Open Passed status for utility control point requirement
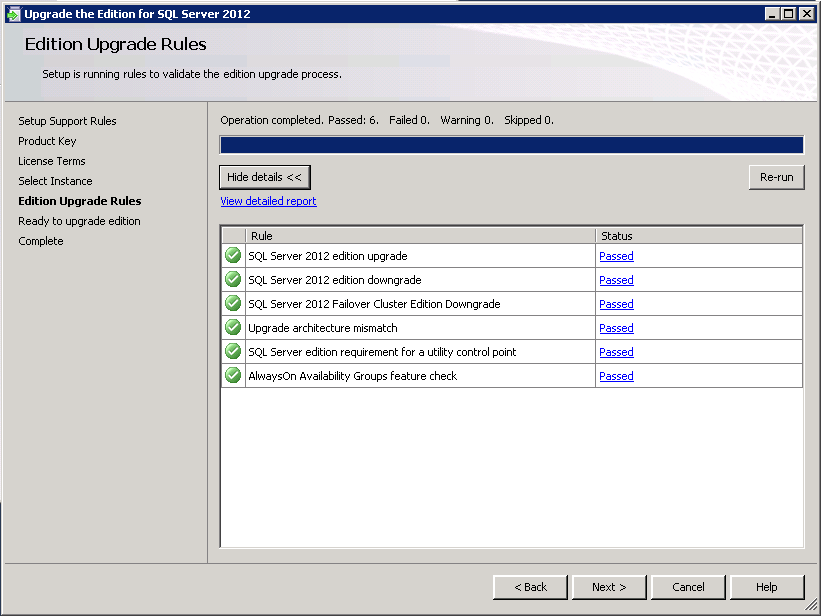 [616, 352]
